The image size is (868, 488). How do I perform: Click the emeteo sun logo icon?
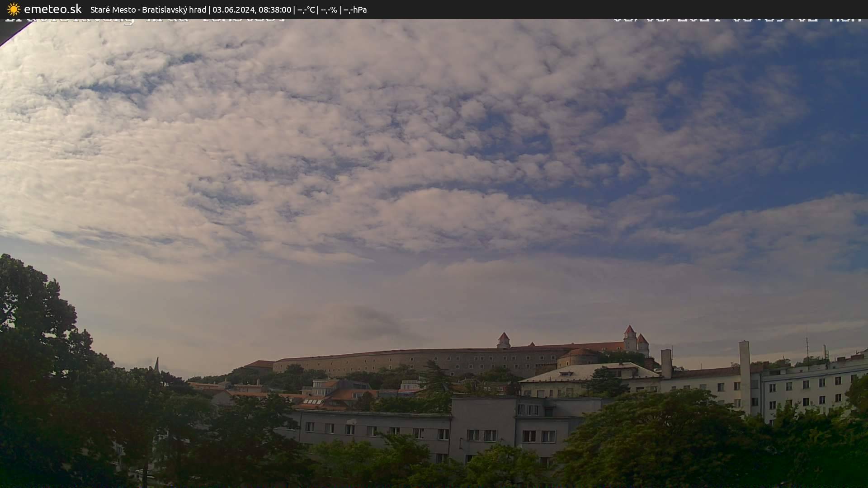point(14,9)
